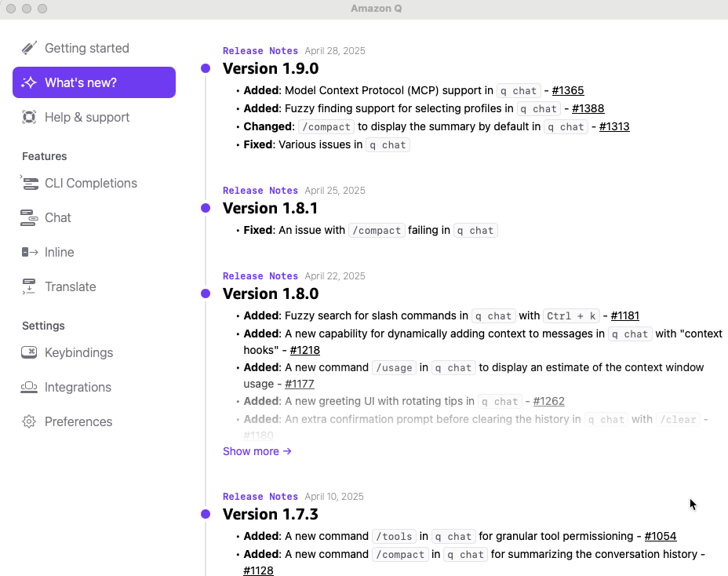Open pull request link #1262
This screenshot has height=576, width=728.
[549, 401]
